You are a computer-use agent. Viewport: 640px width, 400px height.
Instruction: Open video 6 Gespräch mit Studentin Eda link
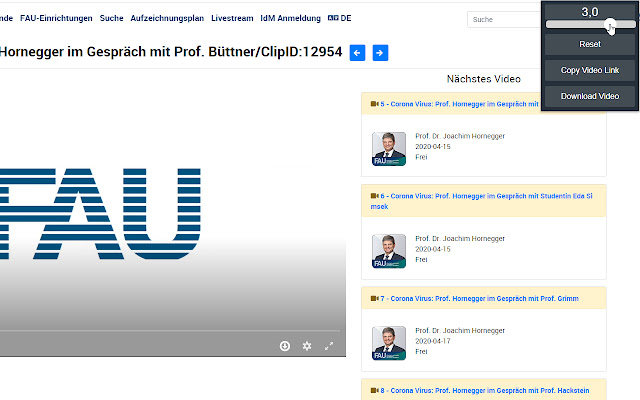[x=481, y=201]
